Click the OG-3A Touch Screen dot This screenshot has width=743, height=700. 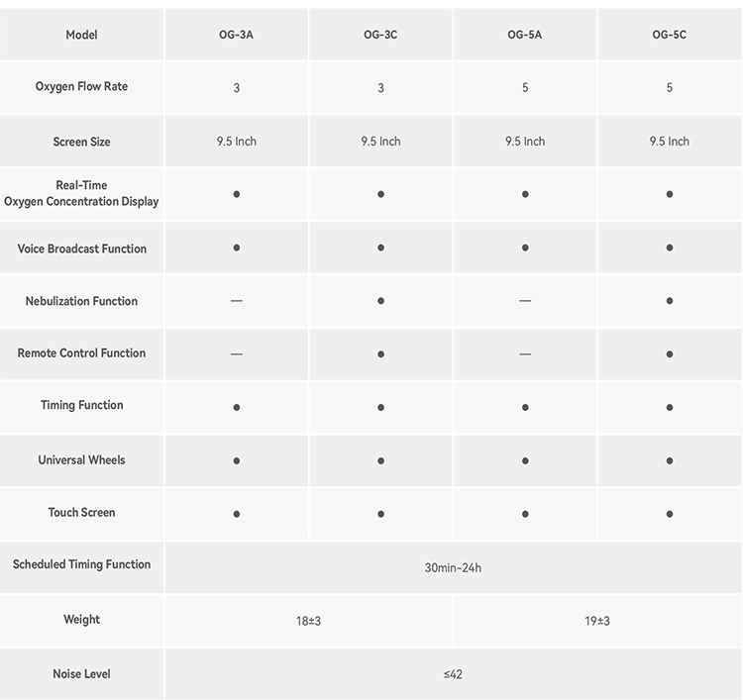pyautogui.click(x=237, y=514)
